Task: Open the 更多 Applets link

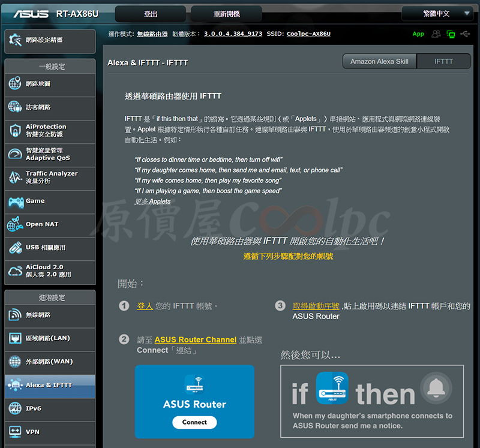Action: click(x=152, y=202)
